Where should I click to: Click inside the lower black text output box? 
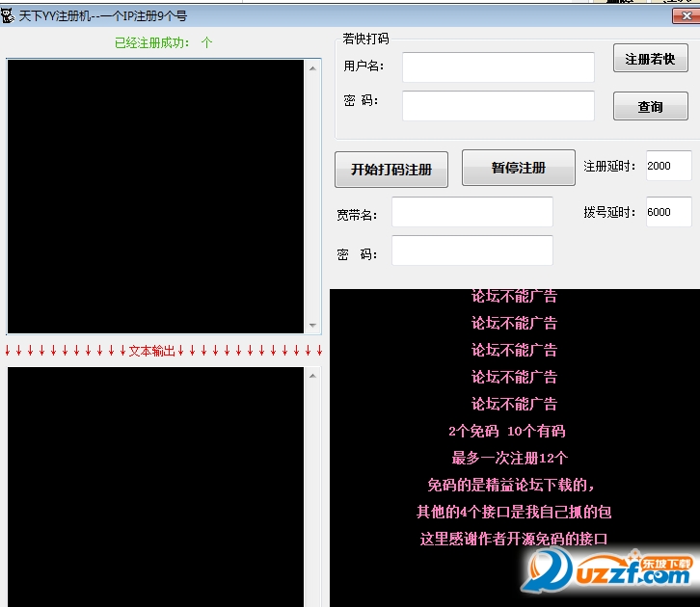[155, 487]
